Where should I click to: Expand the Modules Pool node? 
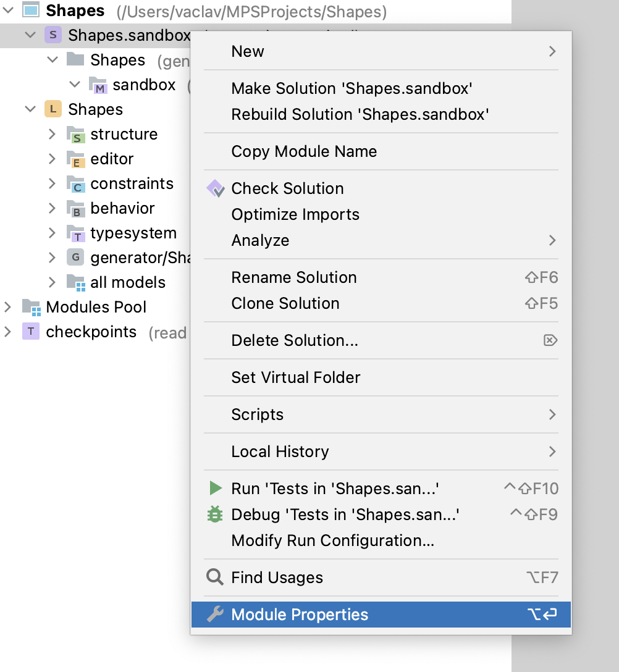8,307
